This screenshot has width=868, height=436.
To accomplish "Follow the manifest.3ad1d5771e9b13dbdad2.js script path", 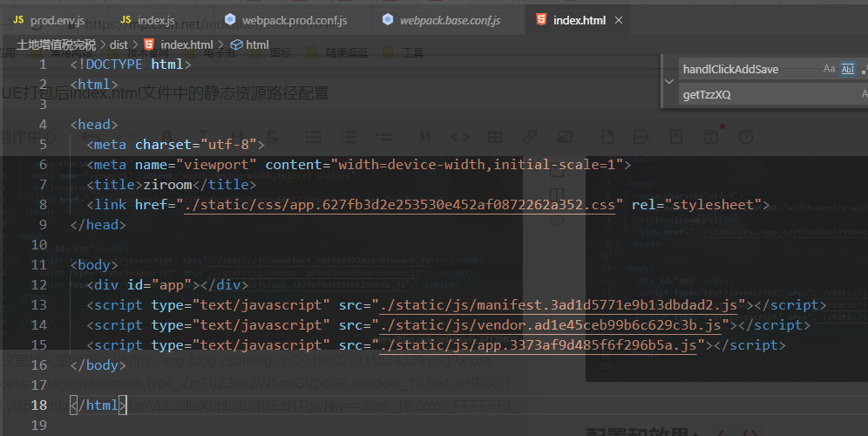I will (559, 305).
